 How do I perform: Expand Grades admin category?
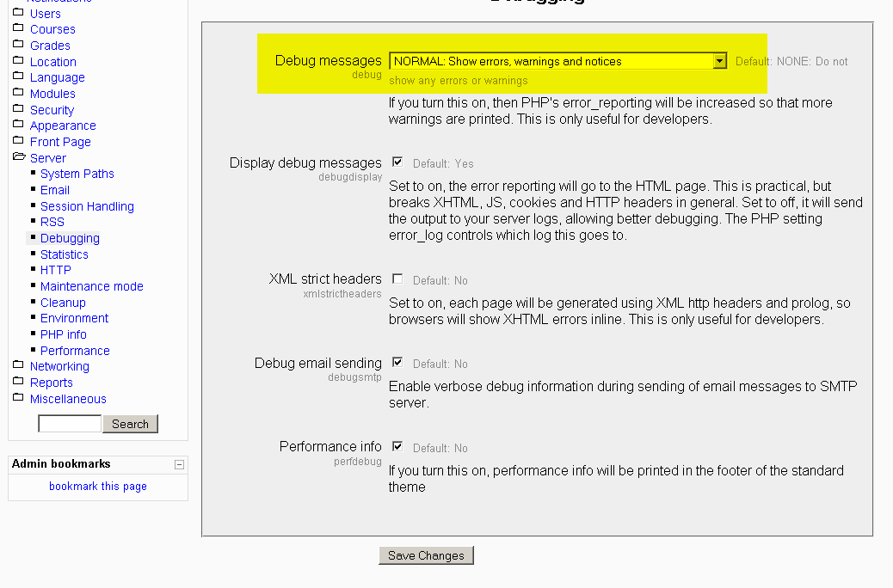click(50, 46)
